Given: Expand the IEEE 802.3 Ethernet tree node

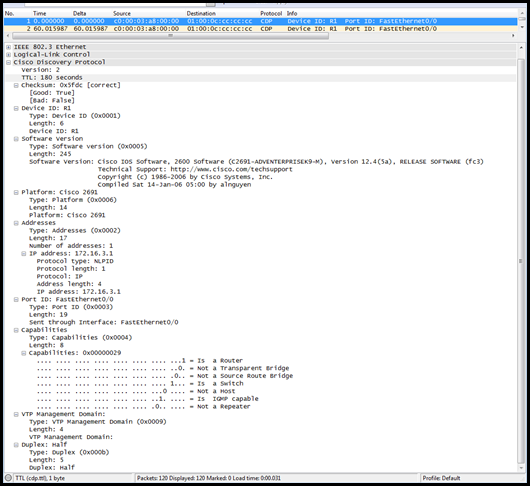Looking at the screenshot, I should (x=8, y=47).
